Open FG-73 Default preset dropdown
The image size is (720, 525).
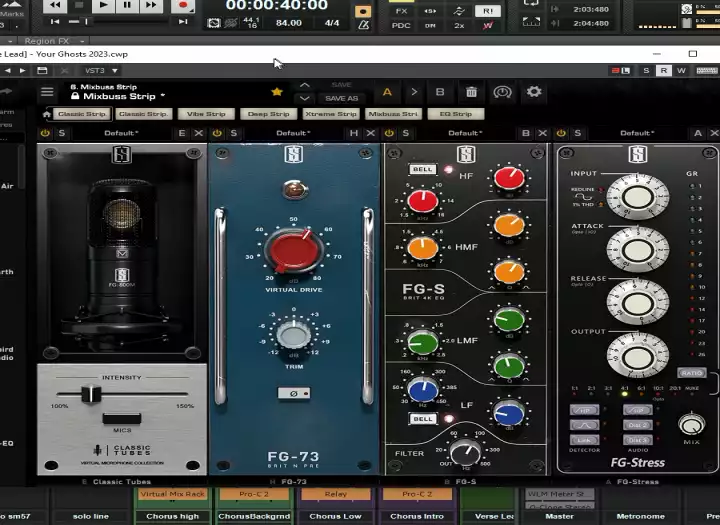293,133
